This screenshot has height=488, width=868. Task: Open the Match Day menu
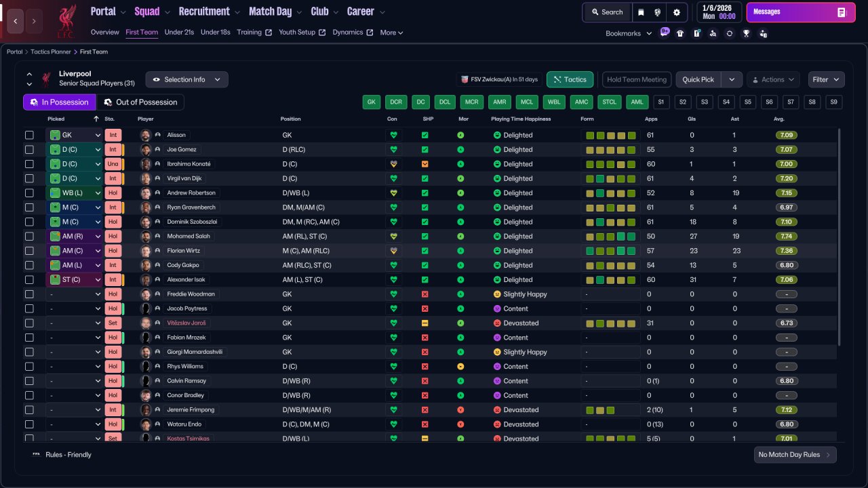(x=275, y=12)
